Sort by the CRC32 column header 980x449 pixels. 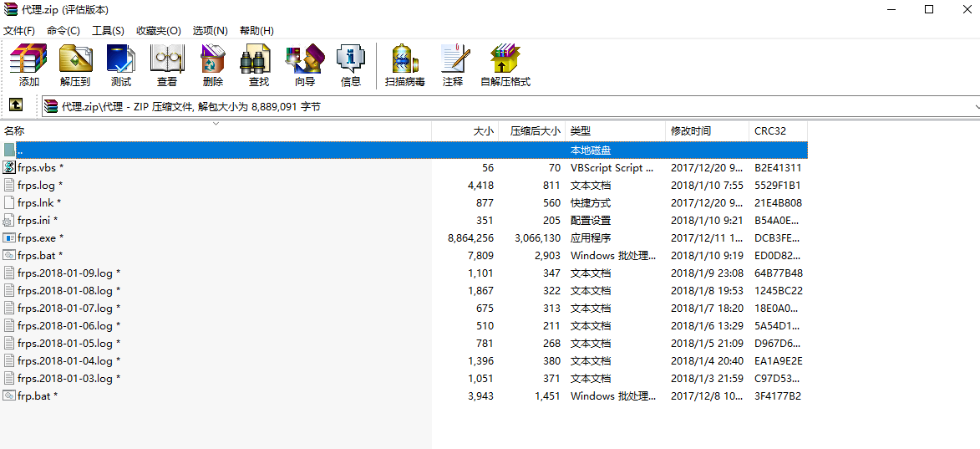(x=778, y=131)
